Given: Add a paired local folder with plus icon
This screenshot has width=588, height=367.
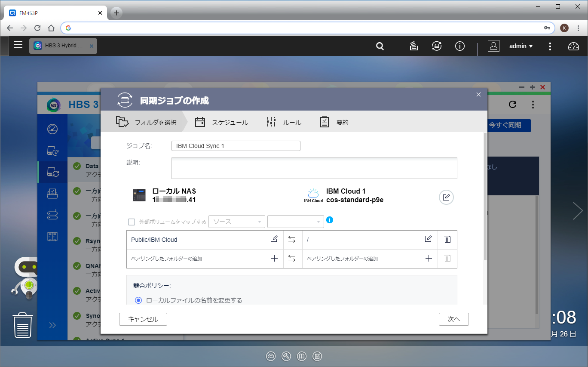Looking at the screenshot, I should pos(274,259).
